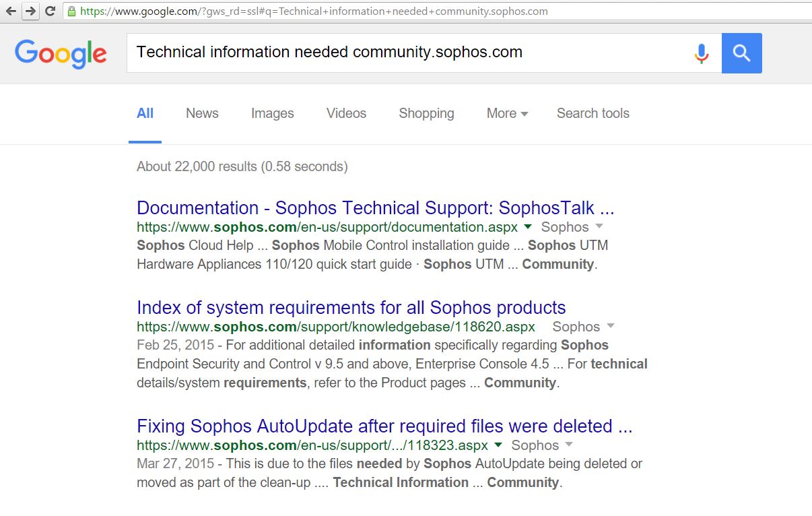This screenshot has height=516, width=812.
Task: Expand green arrow beside documentation.aspx URL
Action: (x=528, y=227)
